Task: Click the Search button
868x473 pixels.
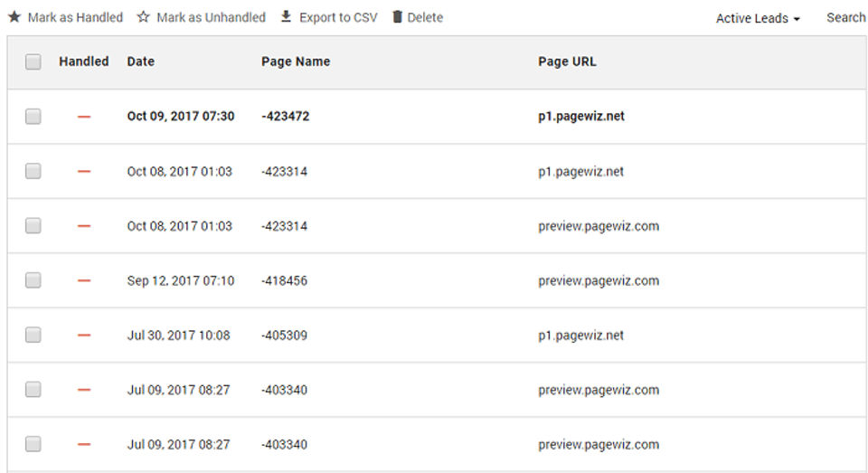Action: click(845, 17)
